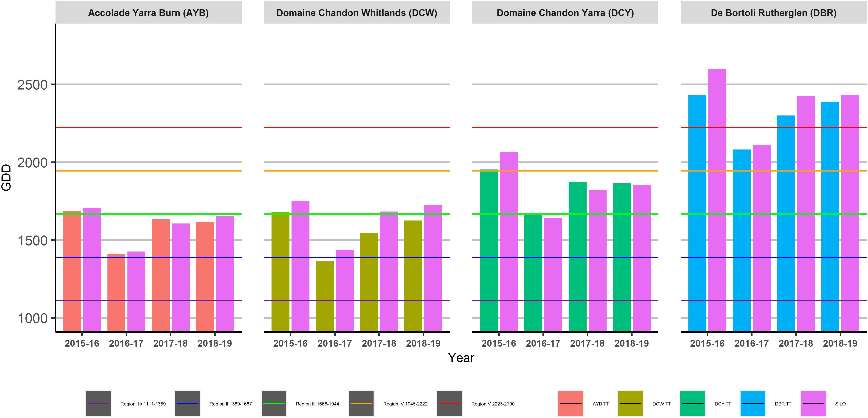The width and height of the screenshot is (868, 418).
Task: Click the Region 1b 1111-1389 legend text
Action: pyautogui.click(x=143, y=404)
